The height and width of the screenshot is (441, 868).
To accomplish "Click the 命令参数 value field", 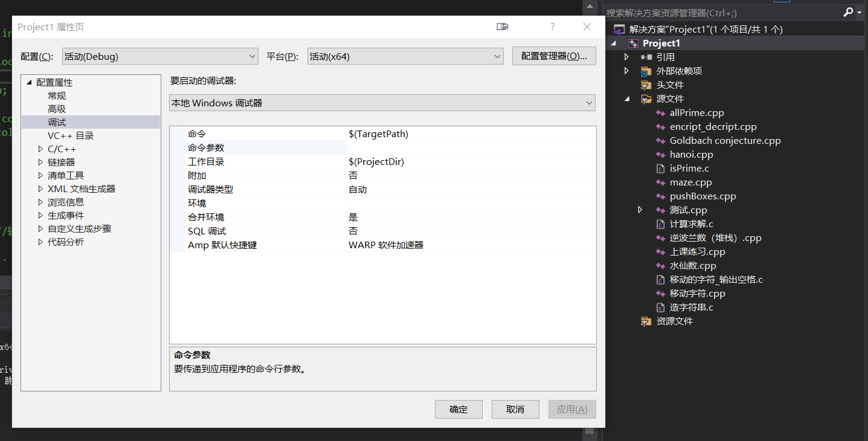I will pyautogui.click(x=471, y=148).
